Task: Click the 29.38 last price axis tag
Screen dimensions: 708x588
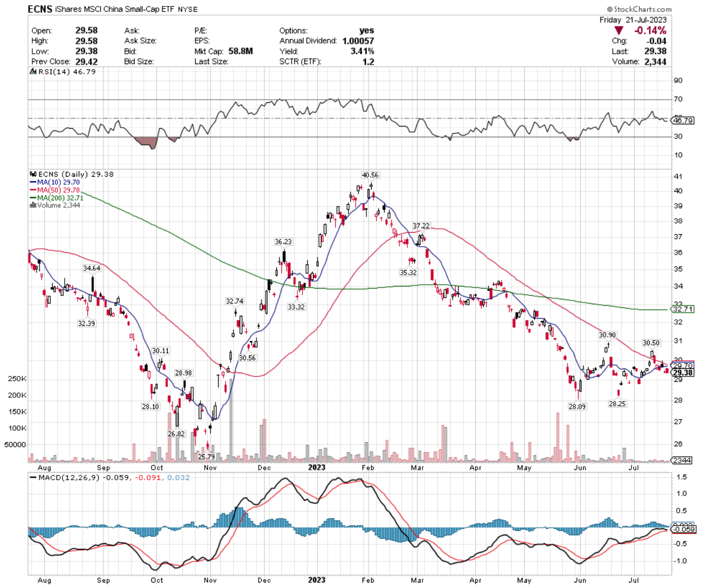Action: 683,373
